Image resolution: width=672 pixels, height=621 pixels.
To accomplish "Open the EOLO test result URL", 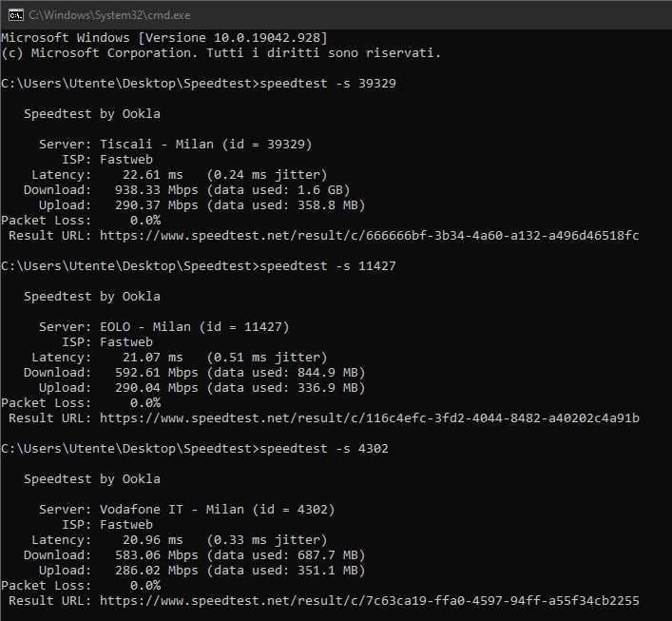I will coord(369,417).
